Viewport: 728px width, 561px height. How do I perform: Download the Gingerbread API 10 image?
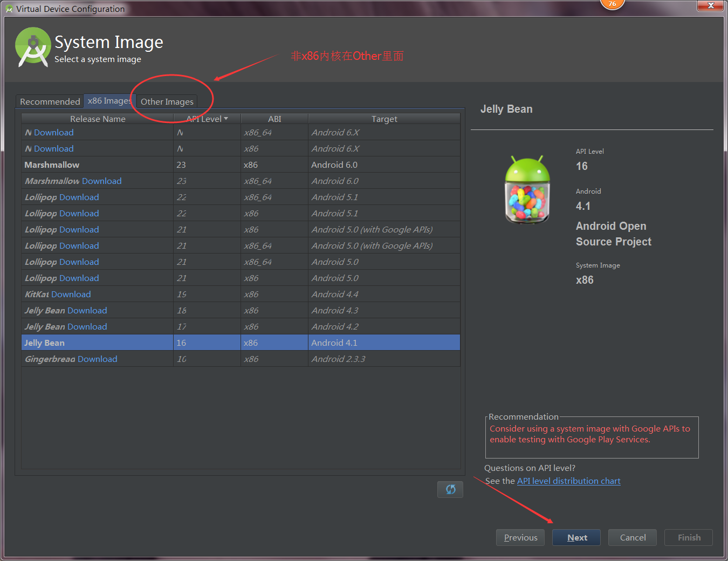[x=98, y=359]
